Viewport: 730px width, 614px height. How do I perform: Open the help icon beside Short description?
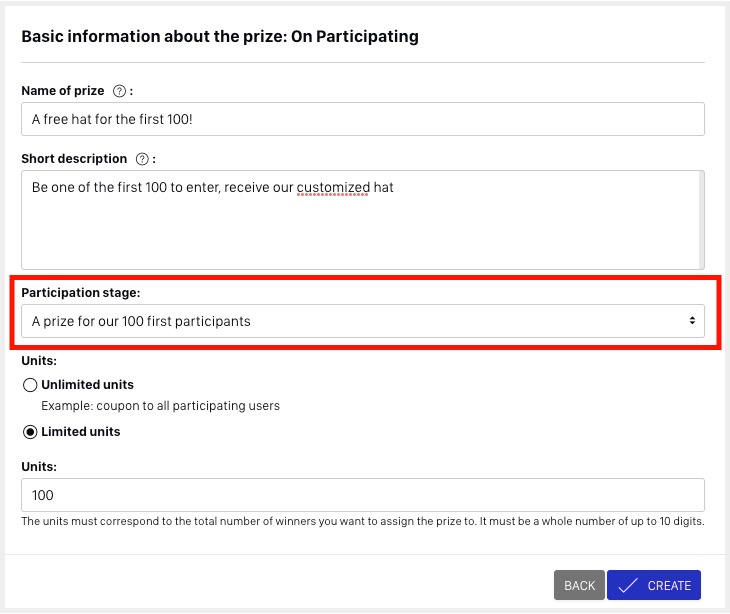point(142,159)
